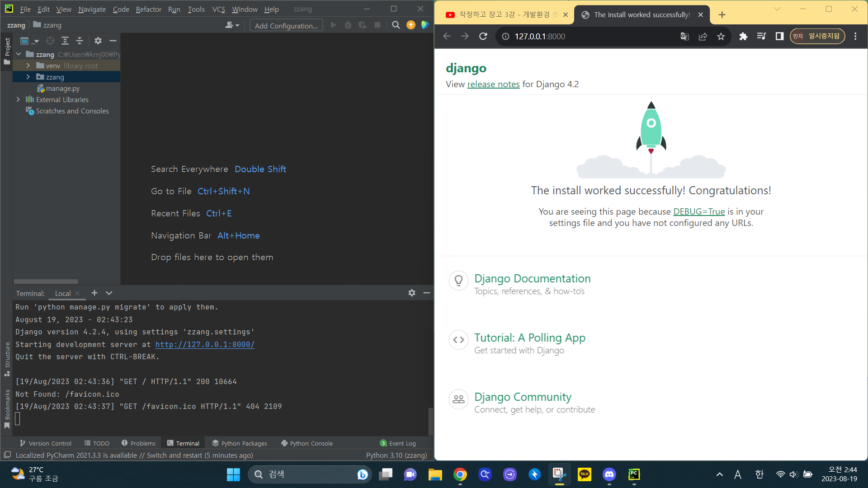Click the Stop square icon in PyCharm toolbar
The height and width of the screenshot is (488, 868).
(377, 25)
